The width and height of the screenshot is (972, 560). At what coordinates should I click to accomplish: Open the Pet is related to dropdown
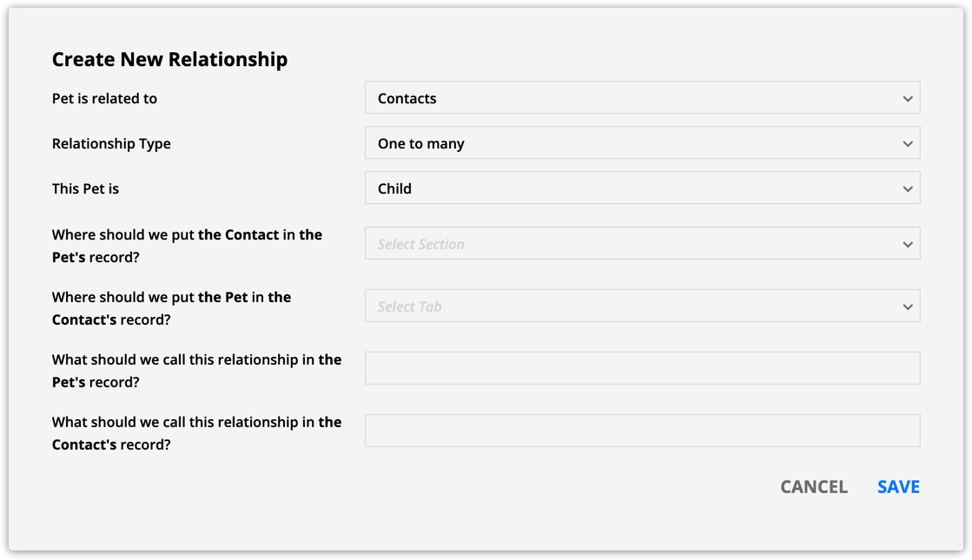pos(641,98)
